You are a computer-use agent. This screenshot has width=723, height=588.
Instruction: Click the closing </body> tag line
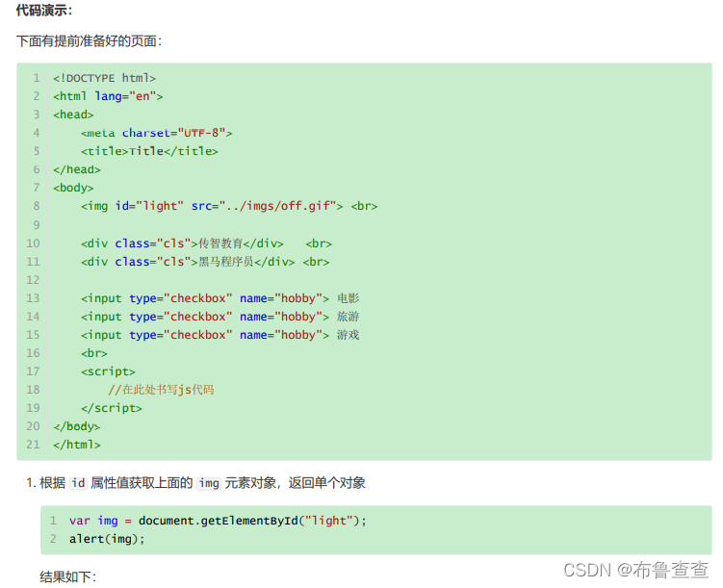pos(77,426)
